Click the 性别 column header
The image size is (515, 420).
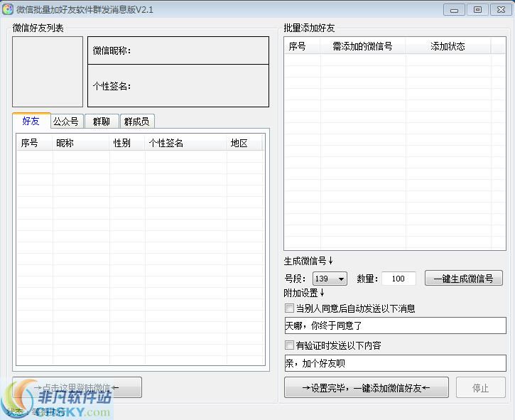(126, 143)
